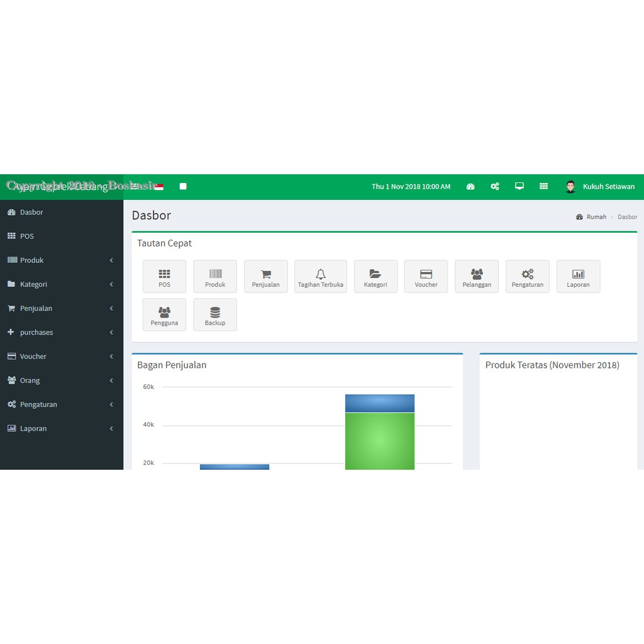The height and width of the screenshot is (644, 644).
Task: Select the Indonesian flag language icon
Action: (159, 187)
